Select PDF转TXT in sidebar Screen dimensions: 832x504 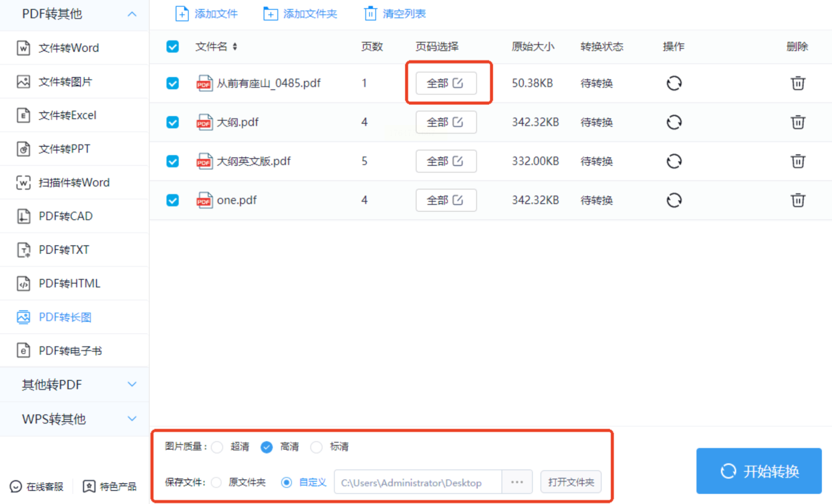(x=64, y=250)
